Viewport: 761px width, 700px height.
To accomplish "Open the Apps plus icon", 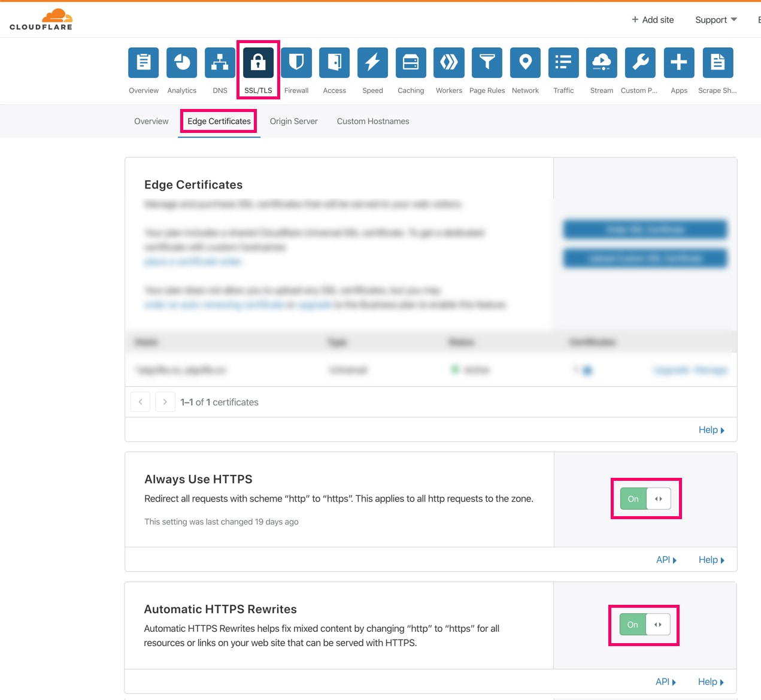I will tap(679, 63).
